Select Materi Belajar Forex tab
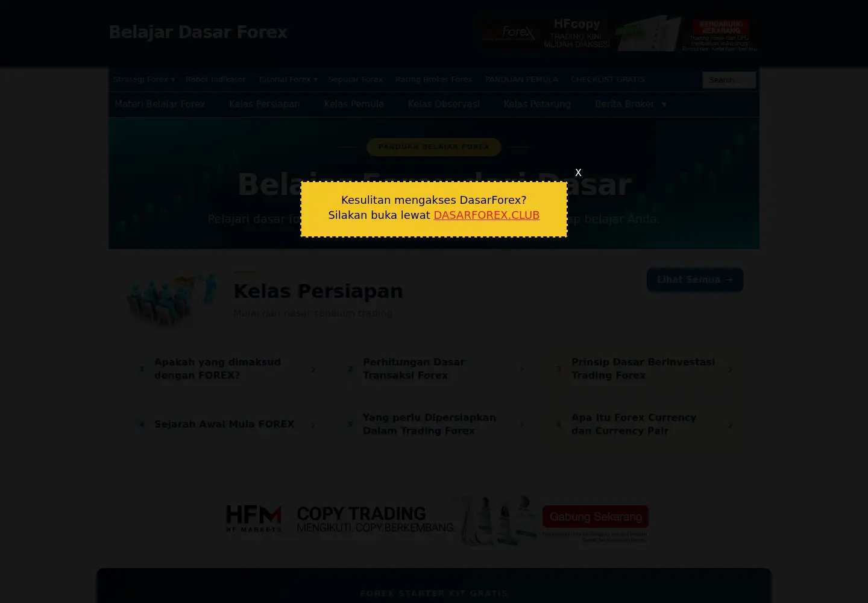This screenshot has width=868, height=603. point(160,104)
